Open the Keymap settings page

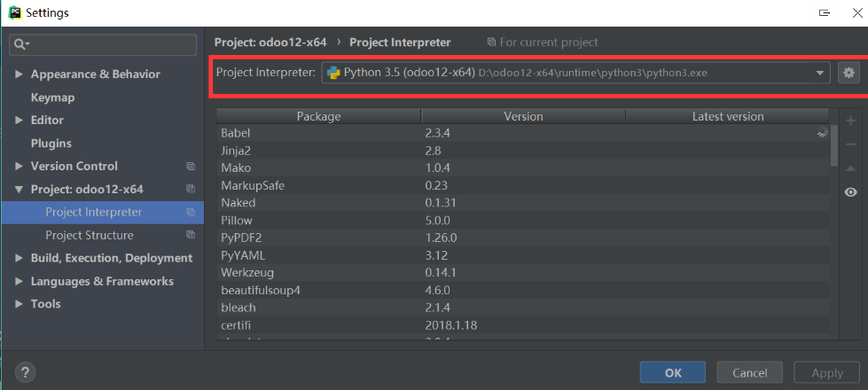(x=52, y=97)
